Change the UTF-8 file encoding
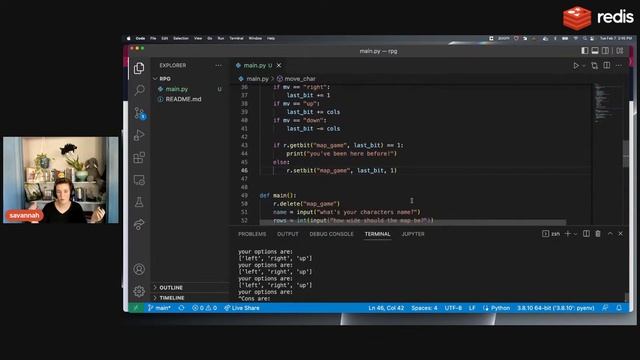 [453, 308]
